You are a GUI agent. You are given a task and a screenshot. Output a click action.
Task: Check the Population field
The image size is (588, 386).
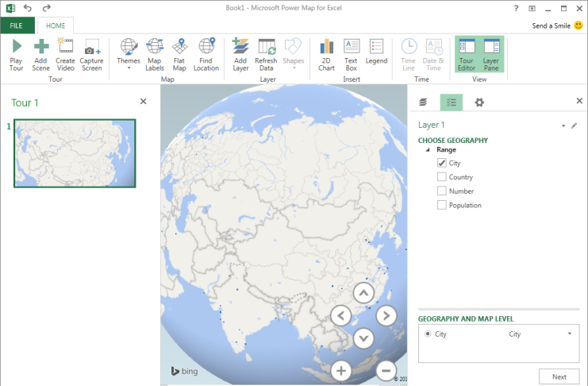point(441,205)
